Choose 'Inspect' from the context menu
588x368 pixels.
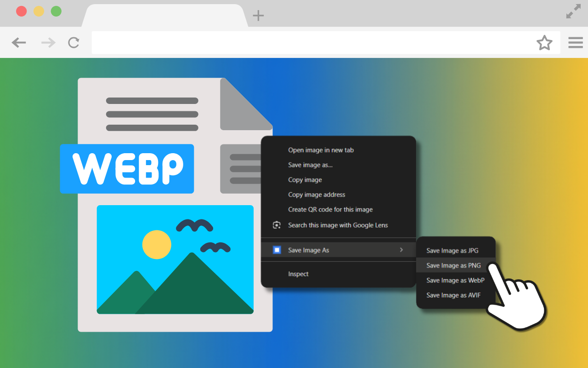click(x=299, y=274)
